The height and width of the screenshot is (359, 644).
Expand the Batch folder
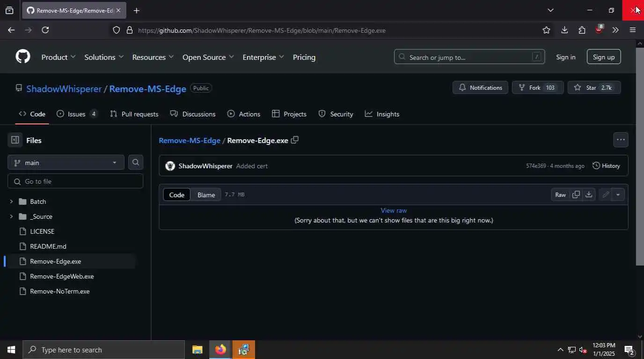tap(11, 201)
